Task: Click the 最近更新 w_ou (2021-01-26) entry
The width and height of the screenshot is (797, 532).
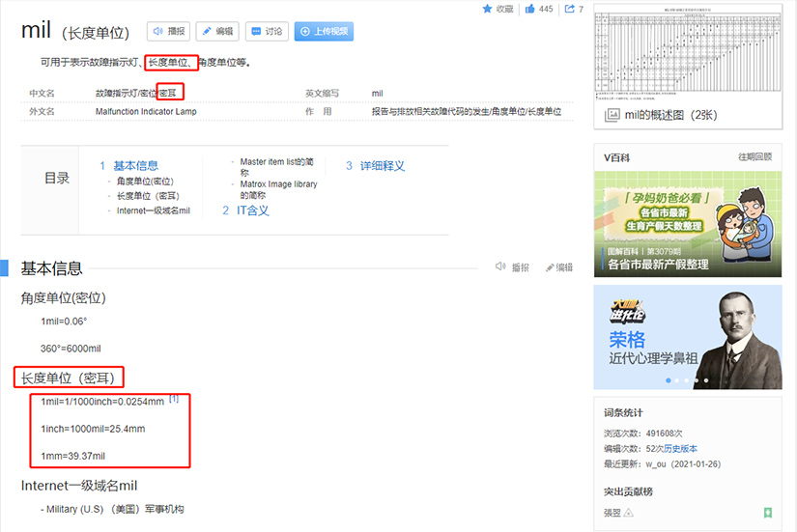Action: 663,463
